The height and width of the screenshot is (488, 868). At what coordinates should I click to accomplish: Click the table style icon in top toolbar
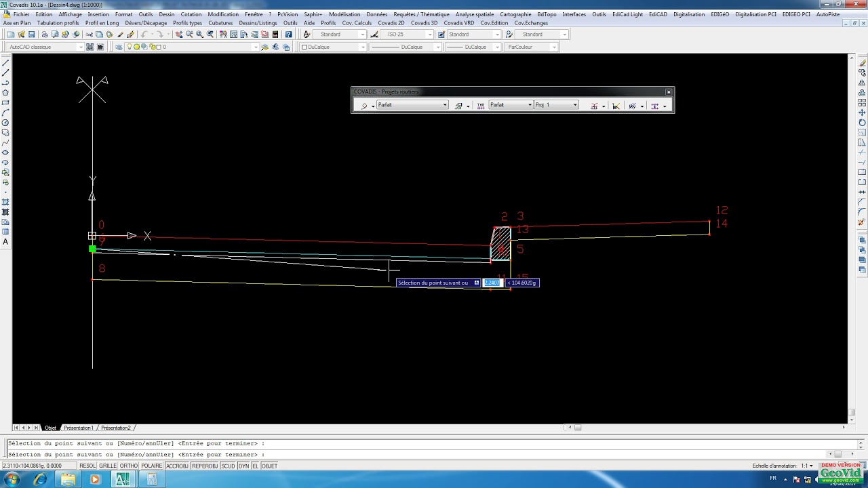[441, 35]
